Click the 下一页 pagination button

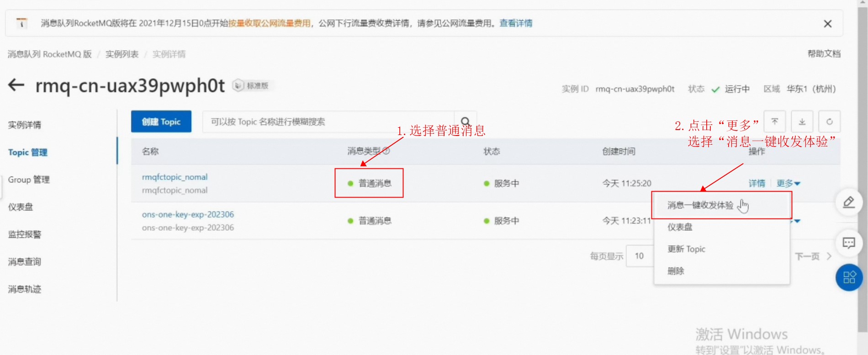coord(807,256)
